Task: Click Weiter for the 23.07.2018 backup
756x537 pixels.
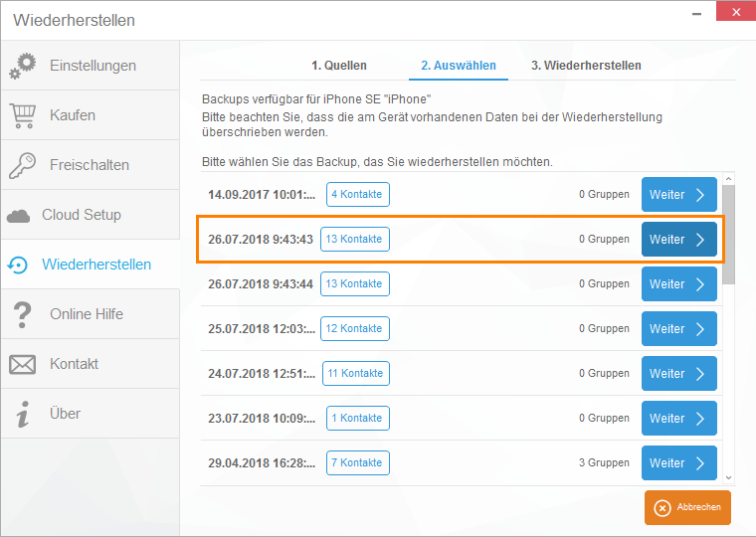Action: point(678,419)
